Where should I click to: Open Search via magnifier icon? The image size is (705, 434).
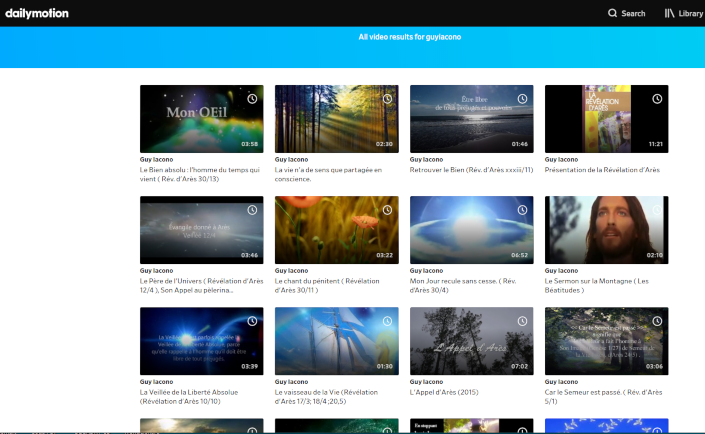click(612, 13)
